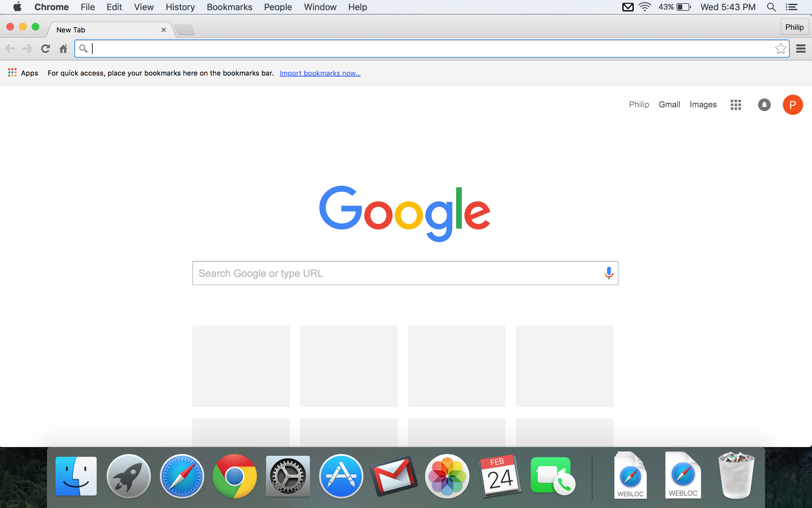Open the fourth top-row thumbnail tile
Image resolution: width=812 pixels, height=508 pixels.
pyautogui.click(x=564, y=366)
